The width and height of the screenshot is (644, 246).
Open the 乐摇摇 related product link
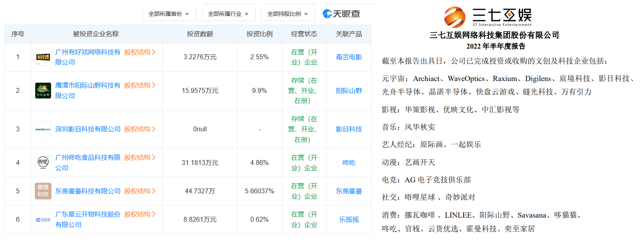coord(349,219)
